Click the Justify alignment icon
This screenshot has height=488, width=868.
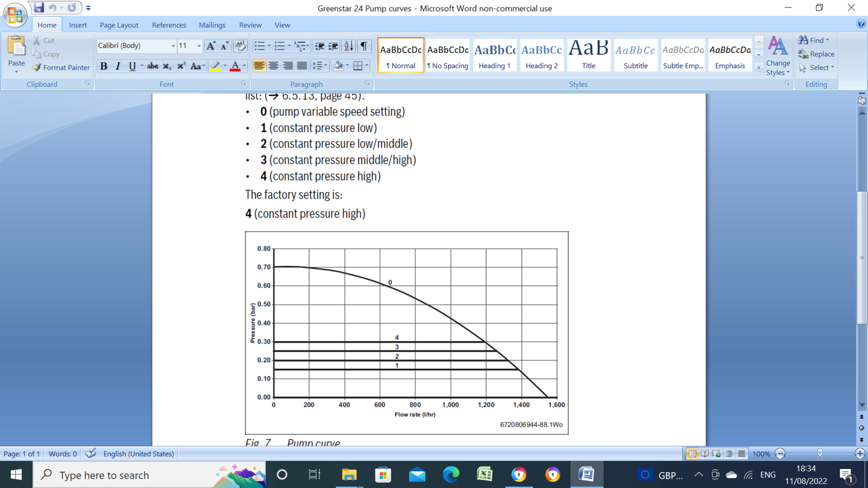point(302,66)
